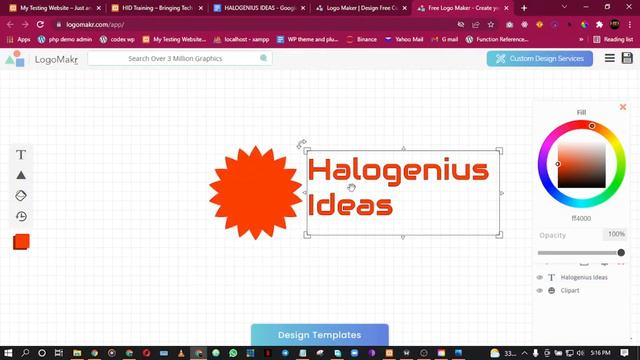The width and height of the screenshot is (640, 360).
Task: Open Custom Design Services
Action: click(540, 59)
